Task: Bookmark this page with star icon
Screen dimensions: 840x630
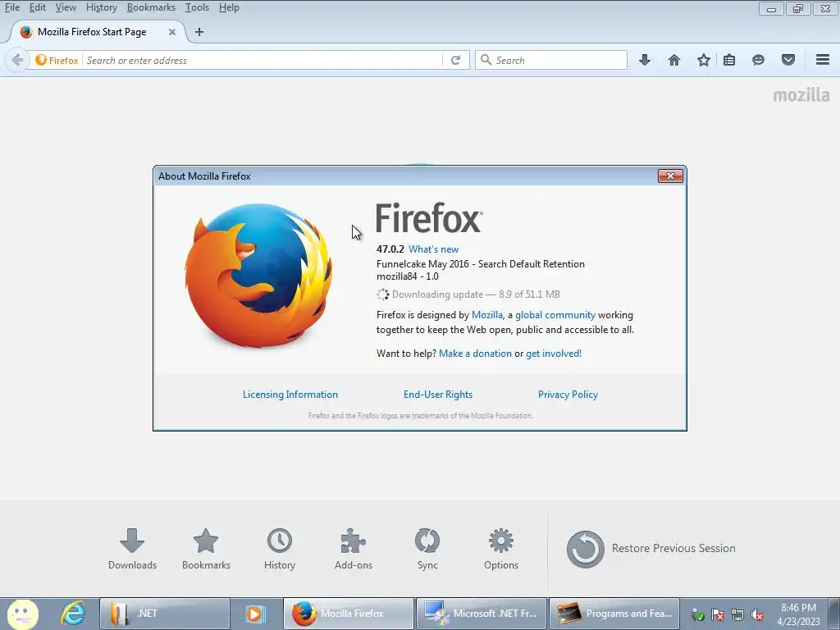Action: click(703, 60)
